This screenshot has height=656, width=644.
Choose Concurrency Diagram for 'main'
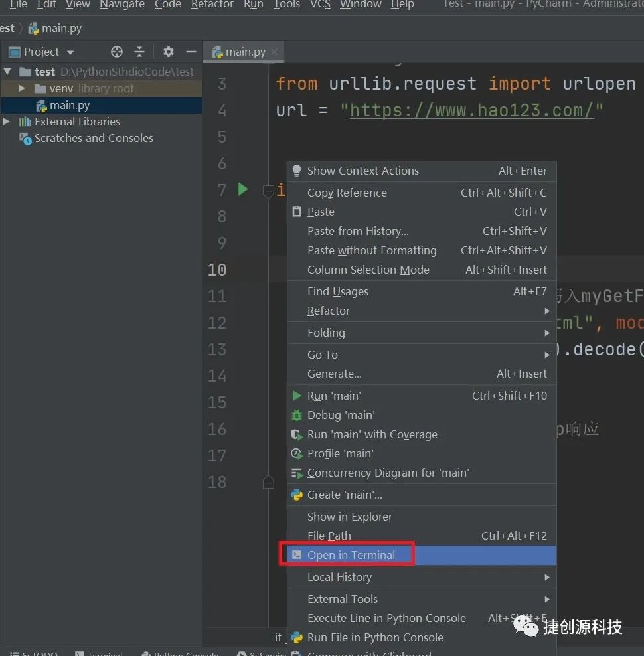(422, 473)
